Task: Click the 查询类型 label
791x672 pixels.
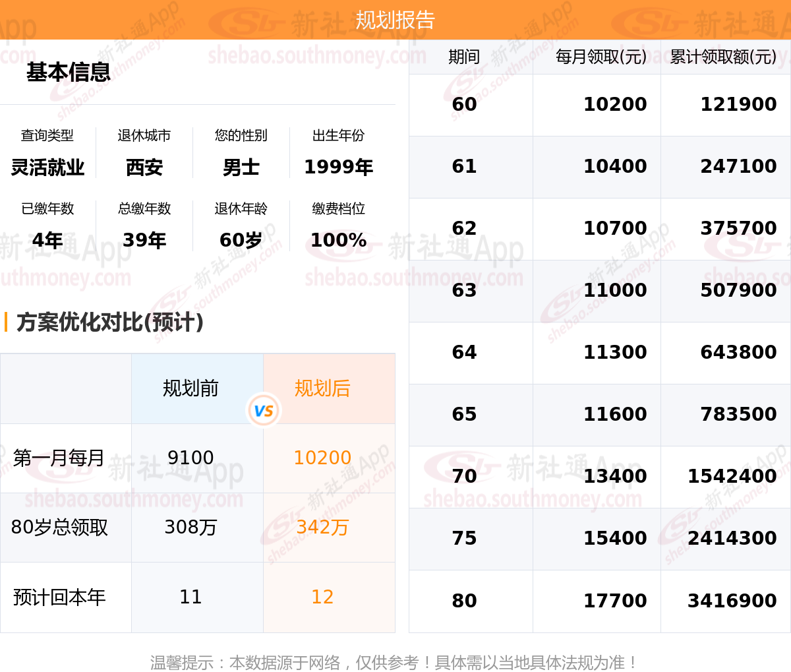Action: click(47, 135)
